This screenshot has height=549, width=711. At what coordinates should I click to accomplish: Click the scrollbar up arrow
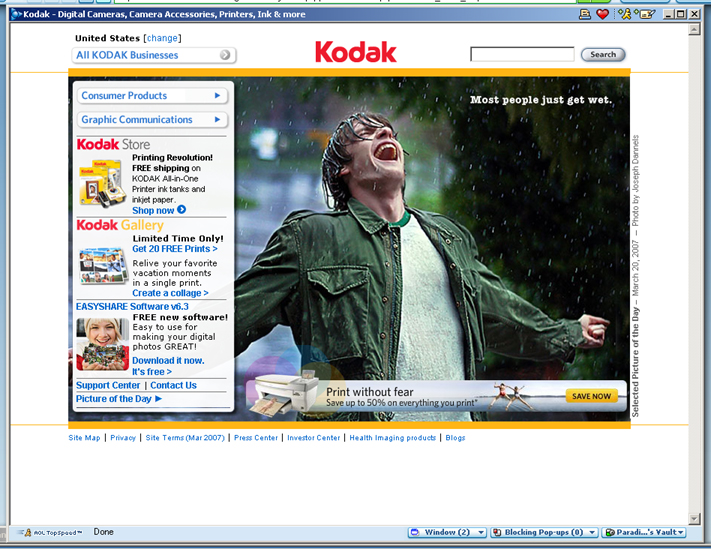pyautogui.click(x=694, y=30)
